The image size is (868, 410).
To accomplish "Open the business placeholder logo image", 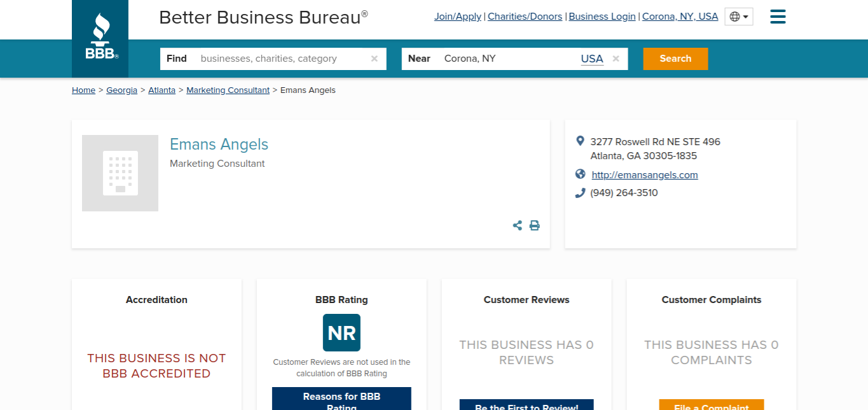I will tap(120, 173).
